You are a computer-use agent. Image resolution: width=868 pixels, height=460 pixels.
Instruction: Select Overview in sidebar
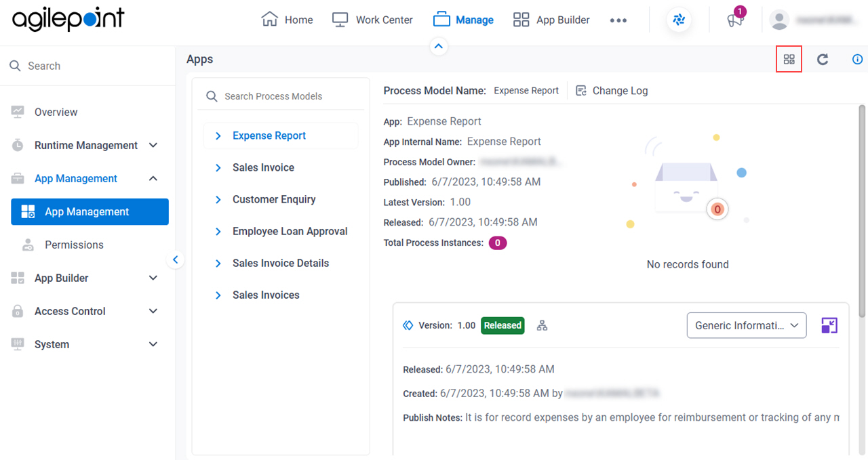[x=56, y=112]
